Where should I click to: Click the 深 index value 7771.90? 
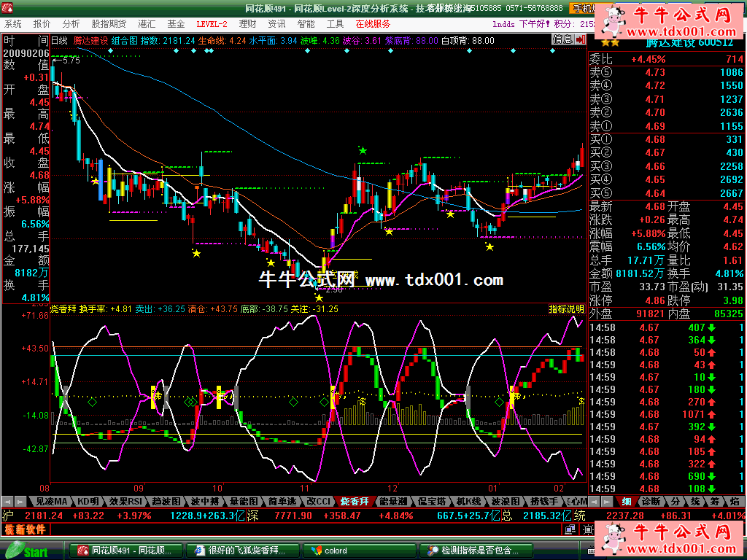point(293,516)
